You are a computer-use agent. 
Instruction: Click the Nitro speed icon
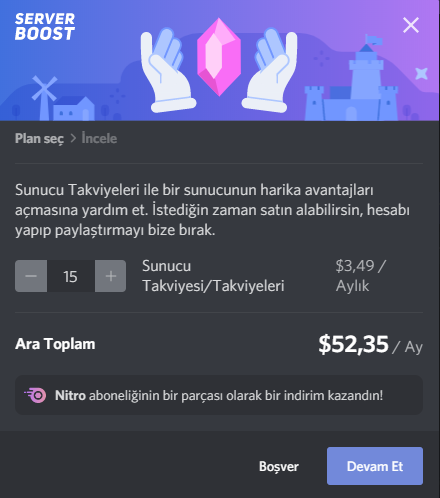[35, 395]
